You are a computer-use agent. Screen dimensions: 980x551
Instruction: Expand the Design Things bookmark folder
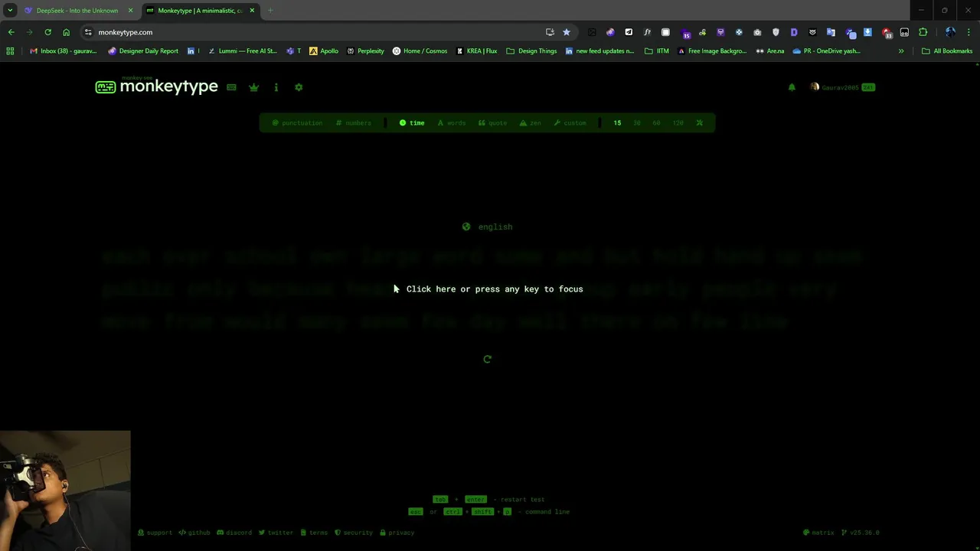coord(532,51)
